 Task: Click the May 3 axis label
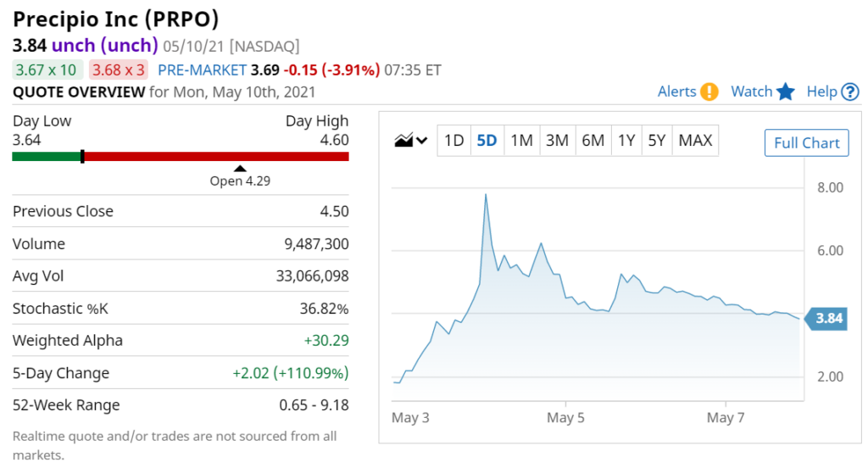[410, 418]
